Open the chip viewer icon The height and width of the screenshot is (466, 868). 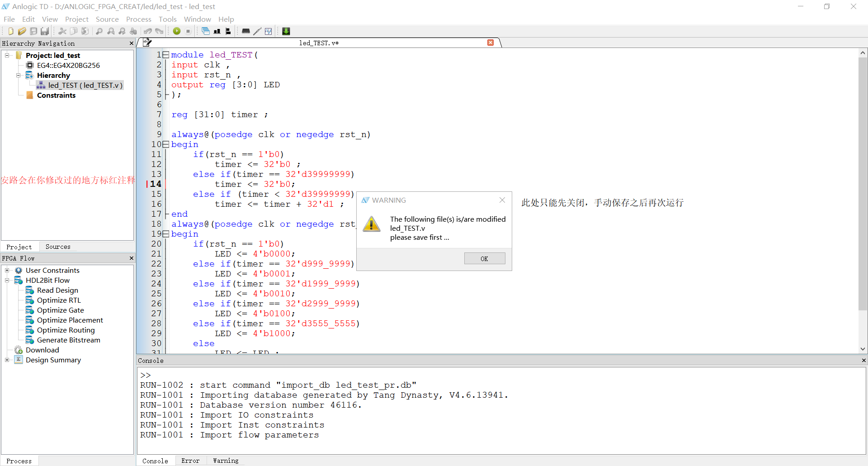[246, 31]
